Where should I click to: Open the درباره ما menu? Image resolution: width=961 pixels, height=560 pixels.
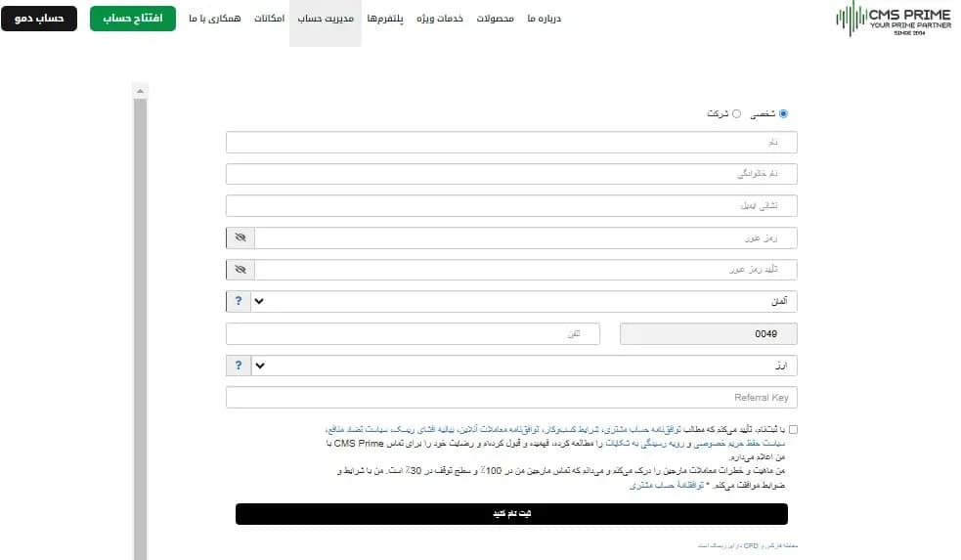coord(545,19)
